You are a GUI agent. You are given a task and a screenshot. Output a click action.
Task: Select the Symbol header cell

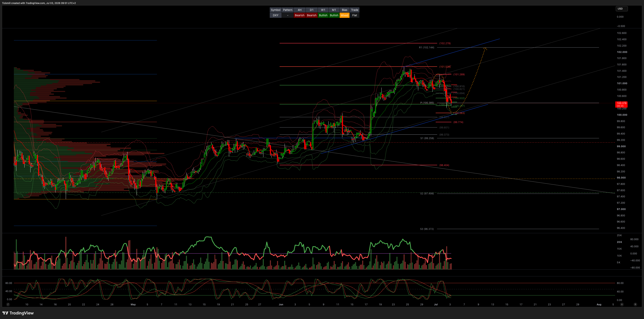[275, 10]
